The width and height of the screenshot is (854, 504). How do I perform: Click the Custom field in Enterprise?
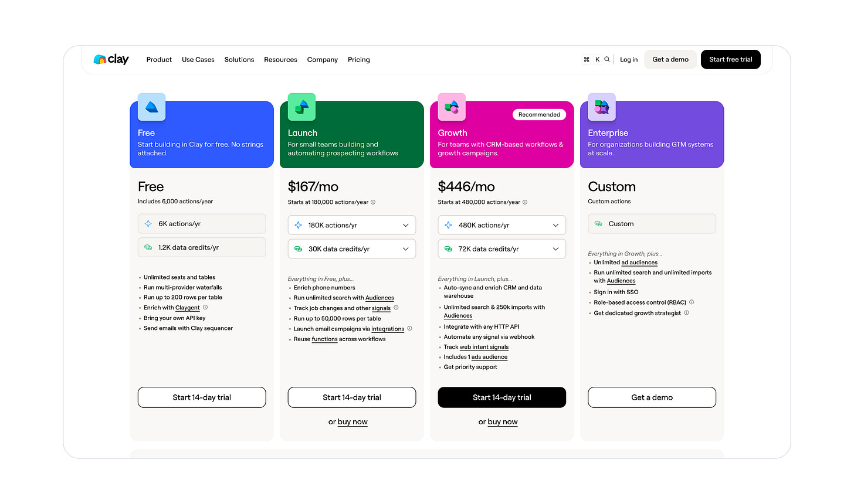(652, 224)
